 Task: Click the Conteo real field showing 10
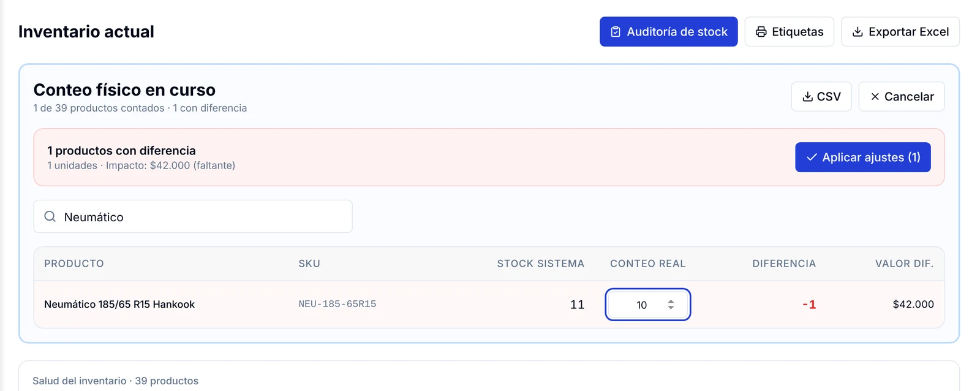648,305
